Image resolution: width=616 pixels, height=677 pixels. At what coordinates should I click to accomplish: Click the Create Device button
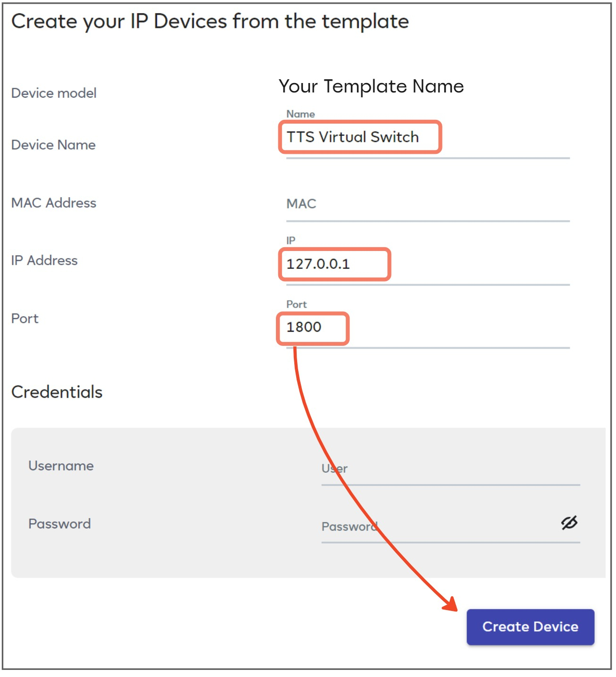tap(530, 627)
